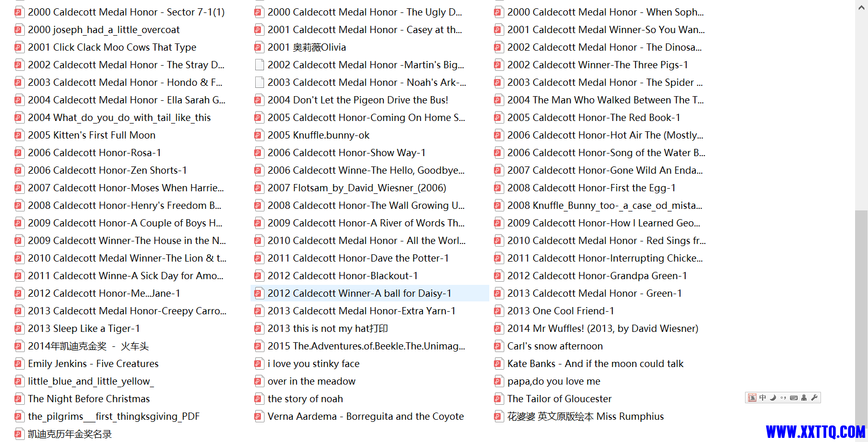Select file '2012 Caldecott Honor-Me...Jane-1'
The image size is (868, 442).
pyautogui.click(x=104, y=293)
